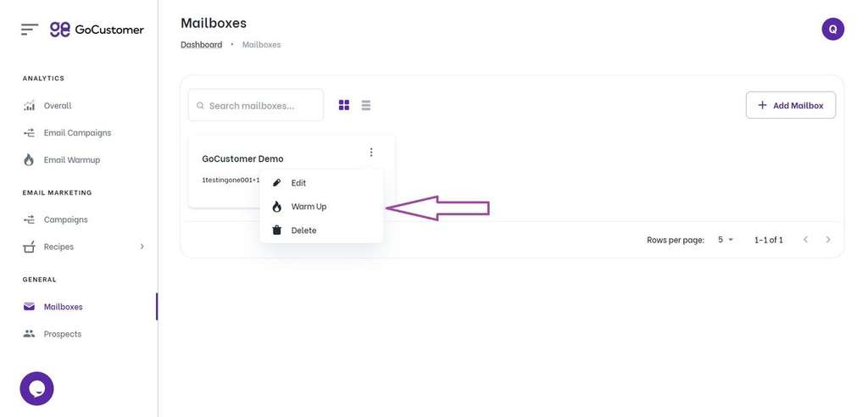Click the Email Warmup flame icon
868x417 pixels.
pyautogui.click(x=29, y=159)
